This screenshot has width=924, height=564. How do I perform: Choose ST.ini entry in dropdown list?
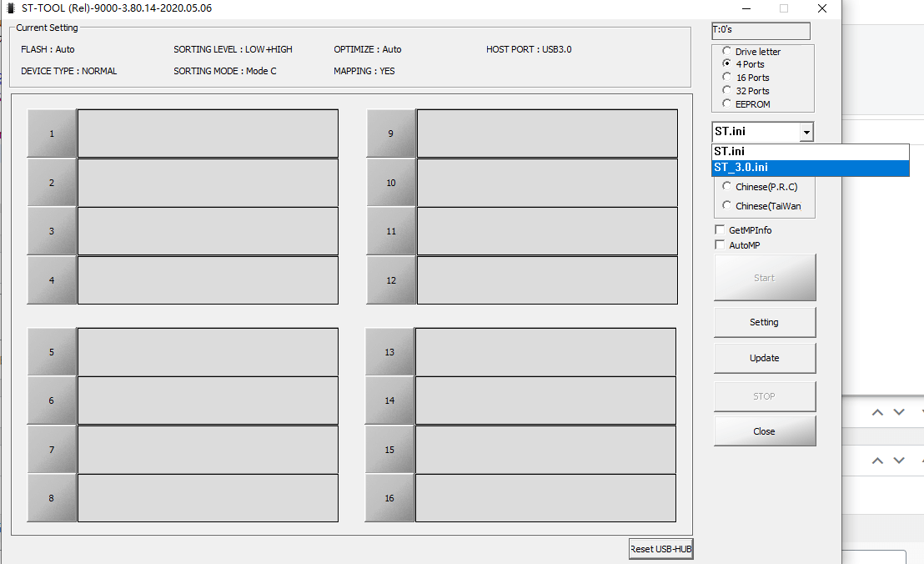point(809,151)
